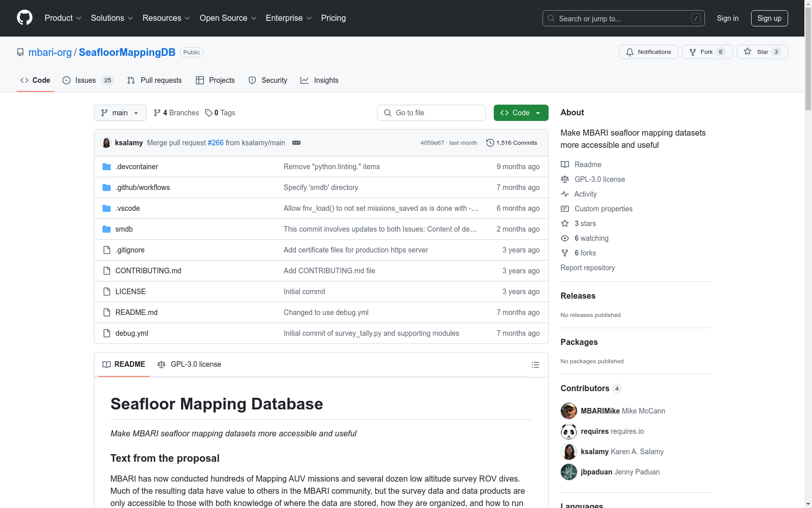Click the fork icon in the Fork button

[x=693, y=52]
